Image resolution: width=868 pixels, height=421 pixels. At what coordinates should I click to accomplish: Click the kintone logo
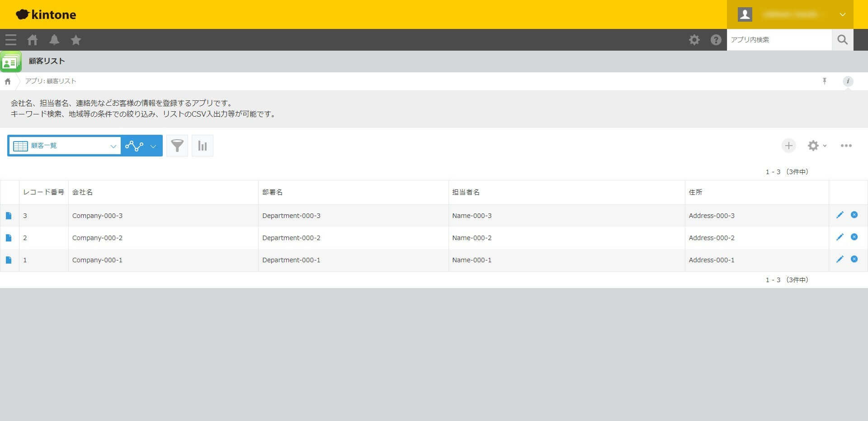[46, 14]
